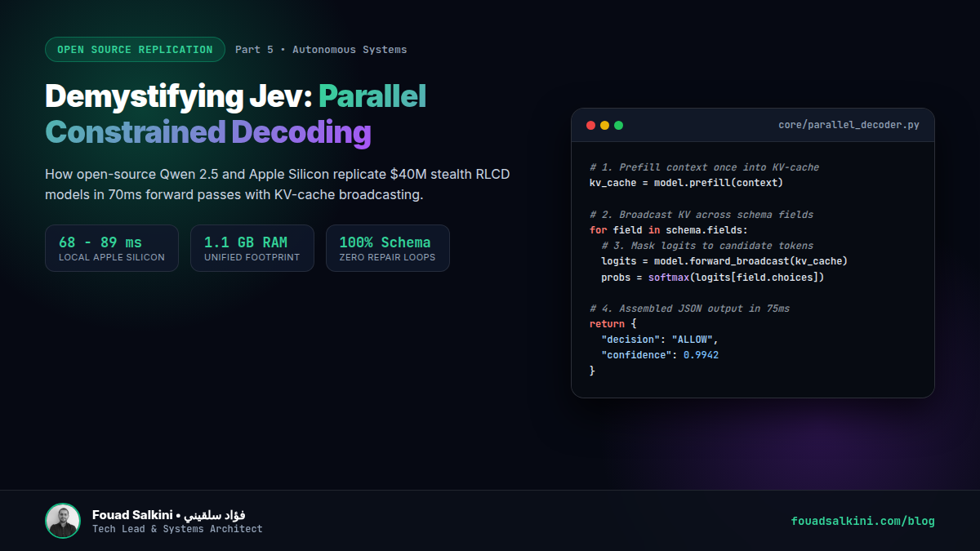Click the '# 1. Prefill context once' comment
This screenshot has height=551, width=980.
click(x=704, y=167)
